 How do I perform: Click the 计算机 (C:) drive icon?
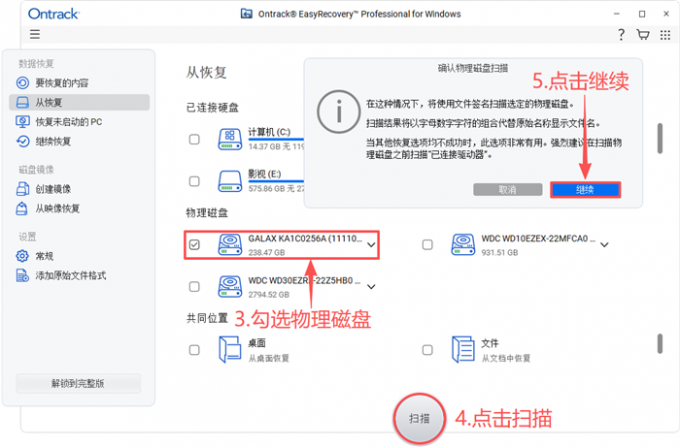(229, 139)
